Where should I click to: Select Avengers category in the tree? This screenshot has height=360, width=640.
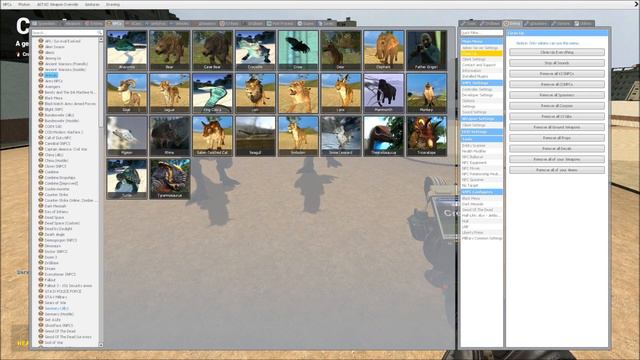tap(53, 87)
